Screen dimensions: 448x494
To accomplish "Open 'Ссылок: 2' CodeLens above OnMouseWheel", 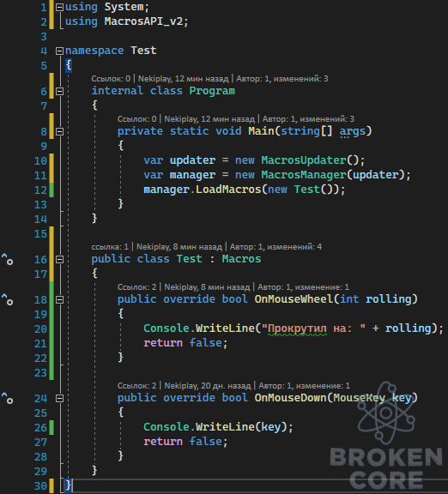I will click(x=136, y=287).
